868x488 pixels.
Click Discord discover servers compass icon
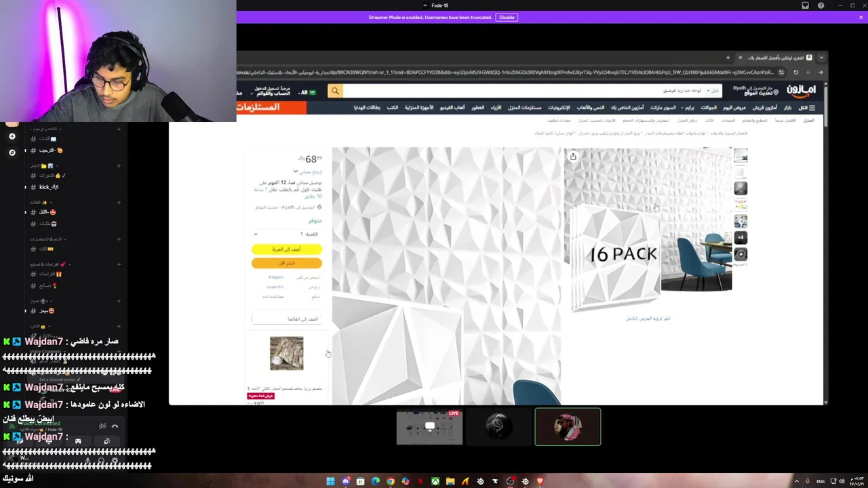coord(12,152)
